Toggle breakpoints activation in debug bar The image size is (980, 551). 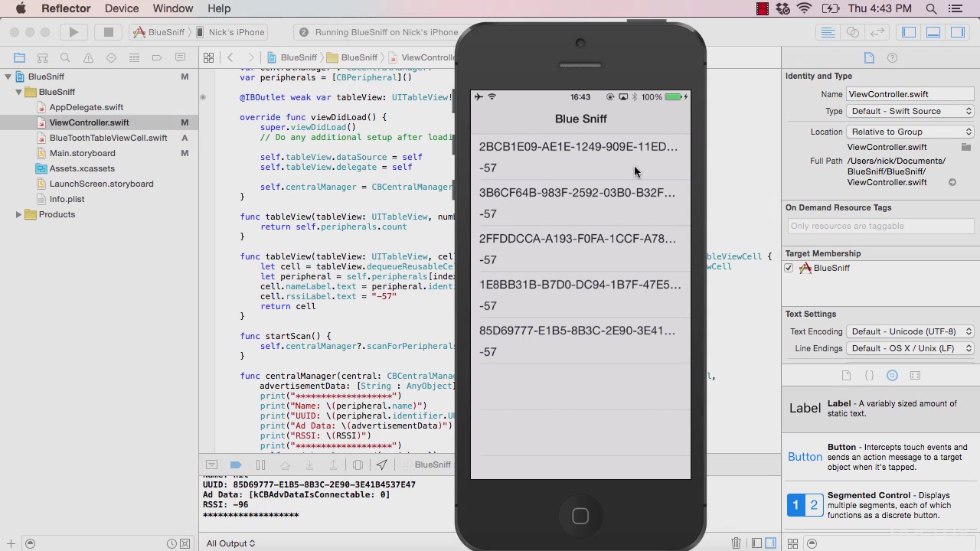click(236, 465)
